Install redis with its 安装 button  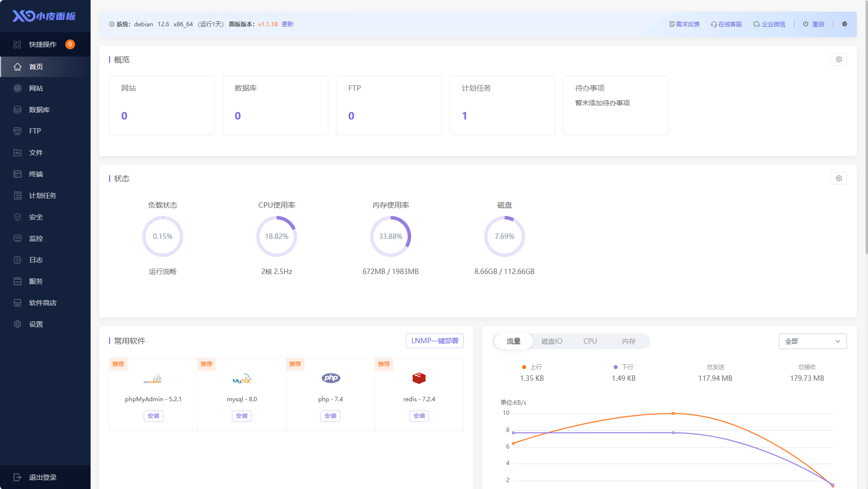pyautogui.click(x=419, y=416)
